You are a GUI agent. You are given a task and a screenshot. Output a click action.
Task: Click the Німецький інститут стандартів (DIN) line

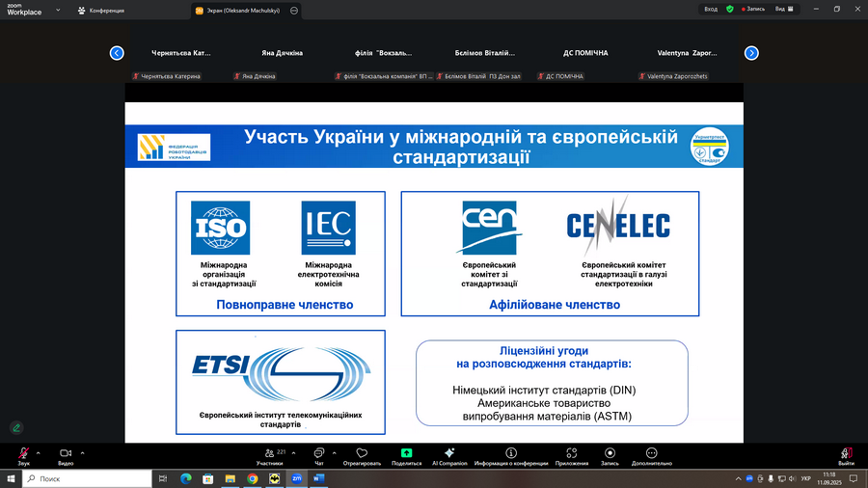[x=544, y=390]
